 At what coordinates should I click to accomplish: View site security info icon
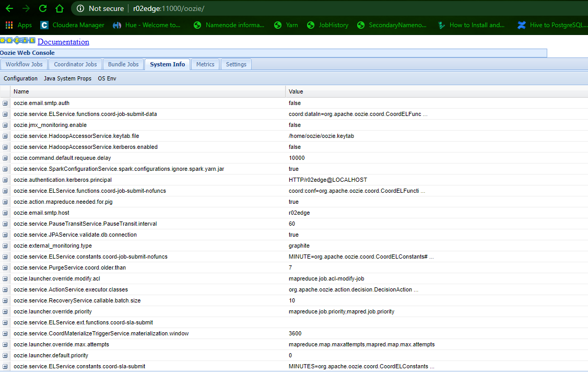[x=80, y=8]
